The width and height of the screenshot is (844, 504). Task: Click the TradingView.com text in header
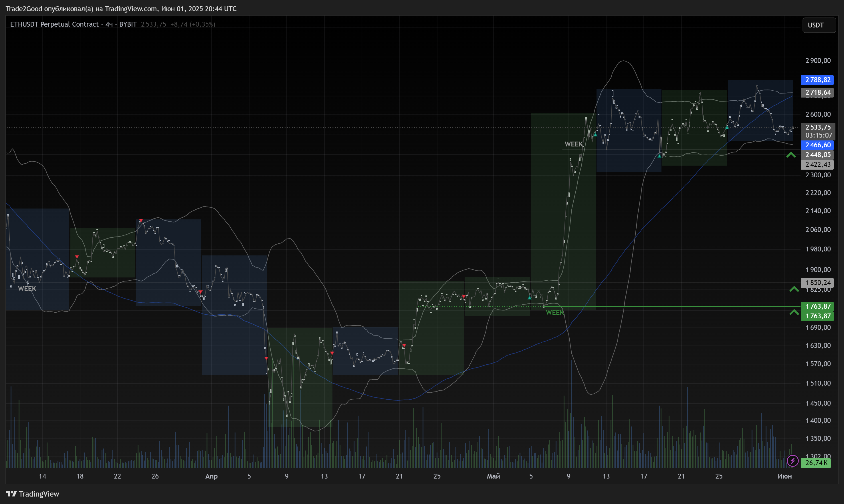[131, 9]
